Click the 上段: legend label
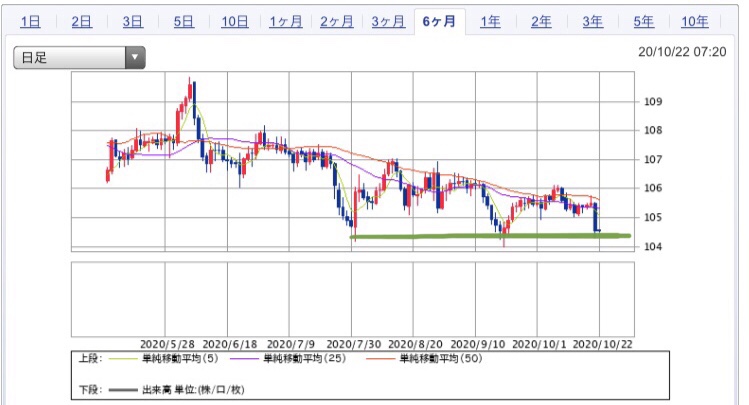The image size is (749, 405). point(90,359)
